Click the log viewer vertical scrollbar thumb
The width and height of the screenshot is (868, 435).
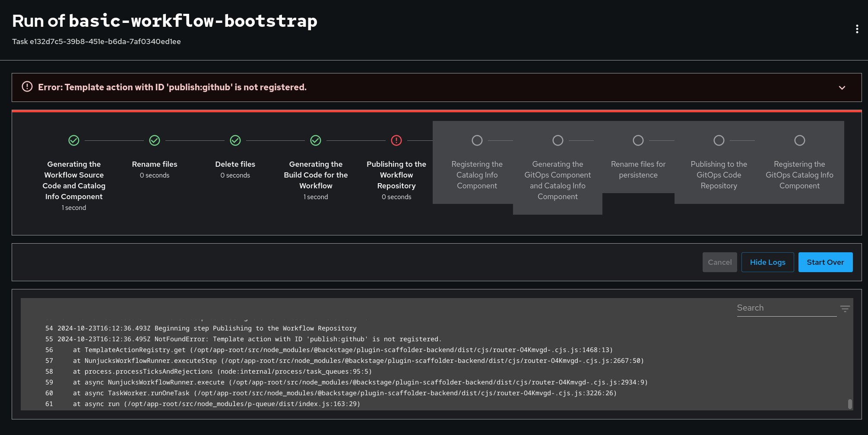(850, 404)
